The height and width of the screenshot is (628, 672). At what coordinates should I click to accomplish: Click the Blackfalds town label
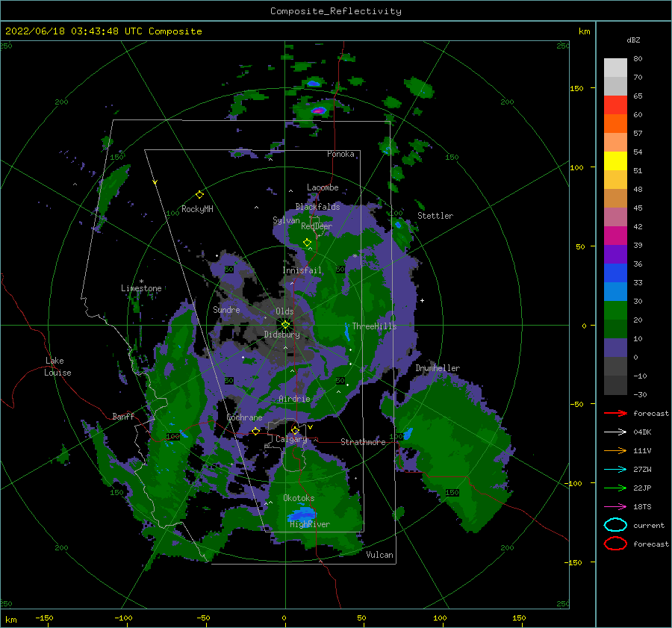point(317,207)
